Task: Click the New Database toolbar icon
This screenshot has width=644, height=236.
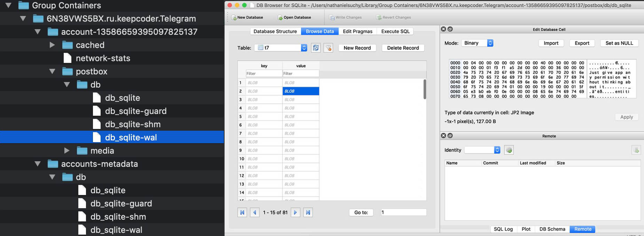Action: pyautogui.click(x=234, y=17)
